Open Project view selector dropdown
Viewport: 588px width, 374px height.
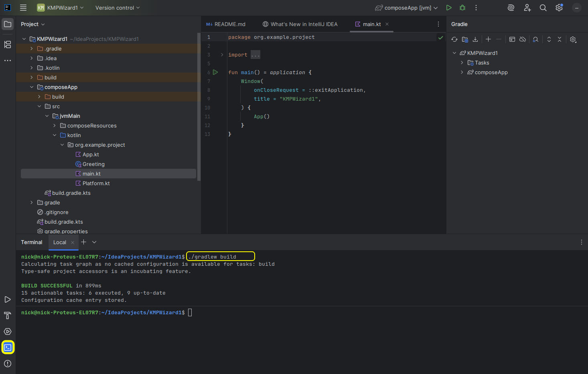pyautogui.click(x=33, y=24)
